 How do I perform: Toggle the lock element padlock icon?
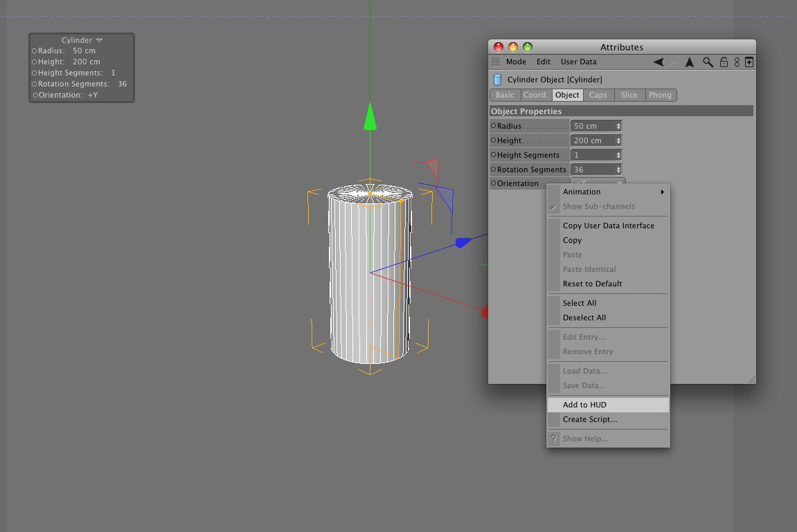pos(724,62)
